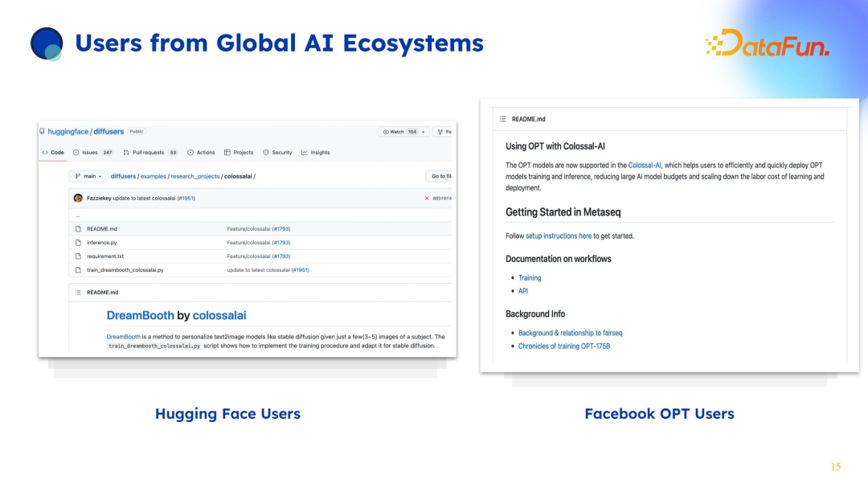Open the Security tab
Viewport: 868px width, 488px height.
coord(277,152)
